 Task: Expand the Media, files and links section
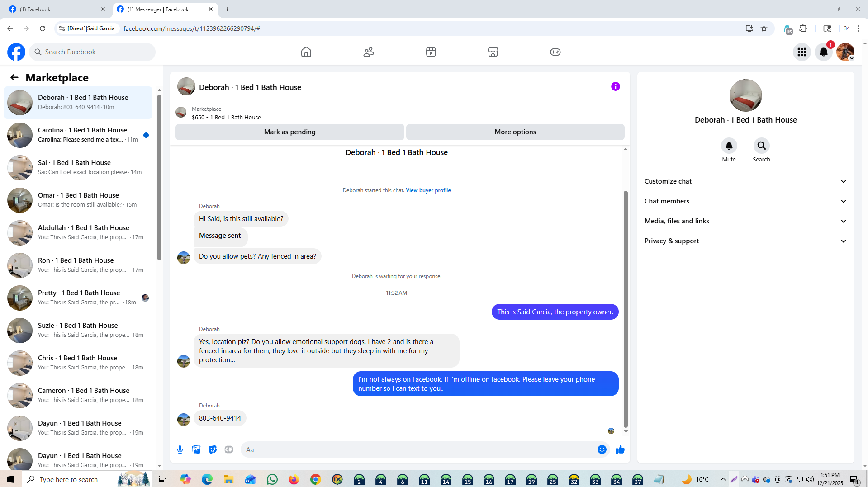(x=745, y=221)
